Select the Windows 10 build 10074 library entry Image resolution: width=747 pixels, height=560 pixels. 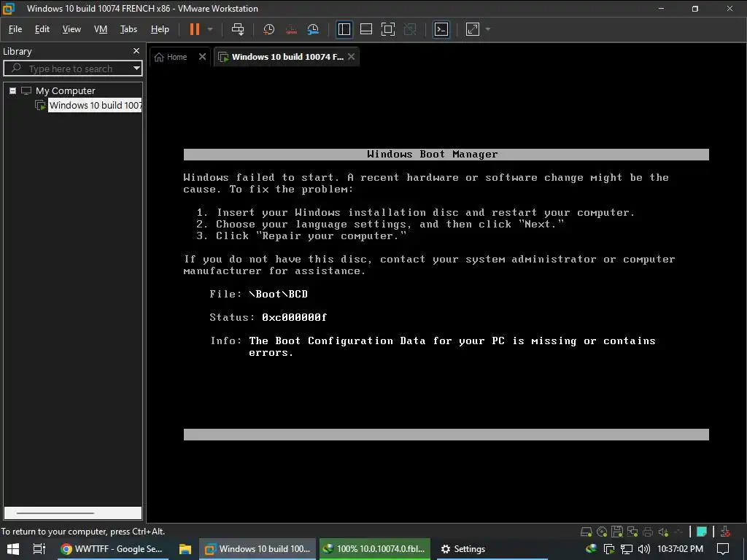tap(95, 105)
